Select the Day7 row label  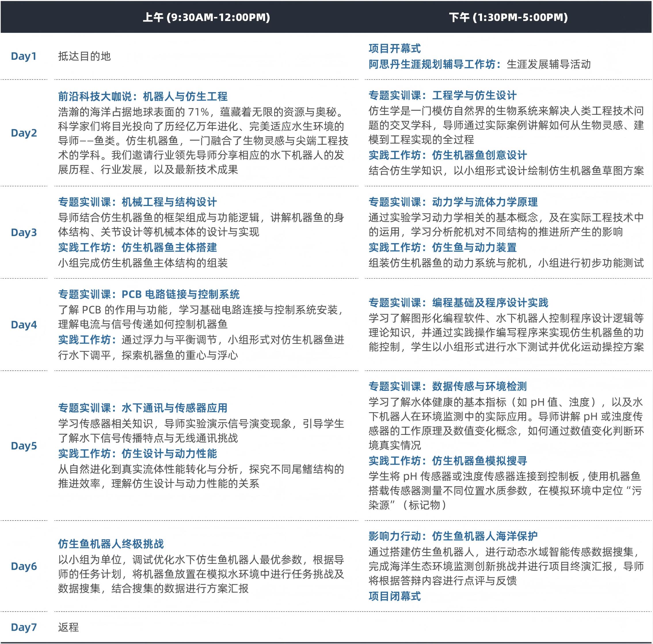(24, 627)
